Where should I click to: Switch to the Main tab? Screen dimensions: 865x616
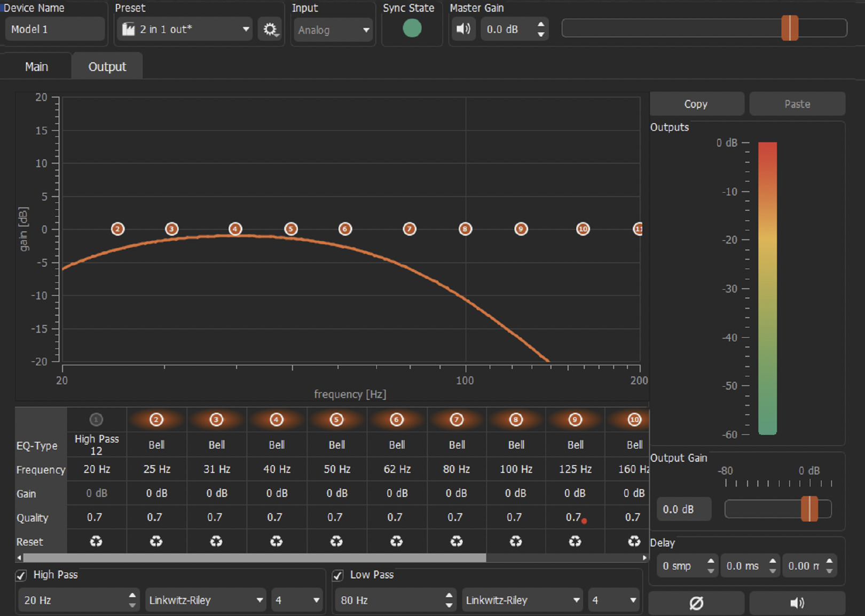(36, 67)
